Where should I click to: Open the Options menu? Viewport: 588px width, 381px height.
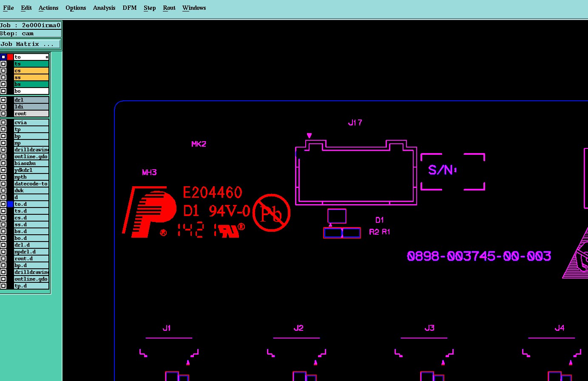pyautogui.click(x=76, y=8)
